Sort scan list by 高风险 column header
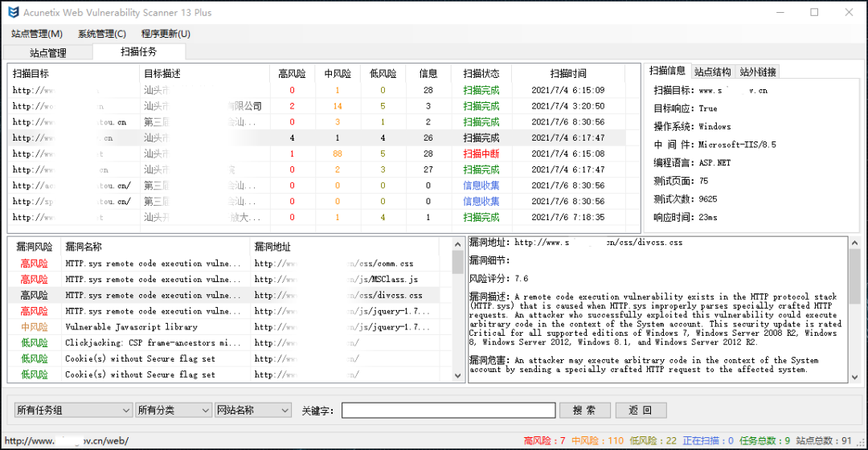The width and height of the screenshot is (868, 450). pos(292,73)
